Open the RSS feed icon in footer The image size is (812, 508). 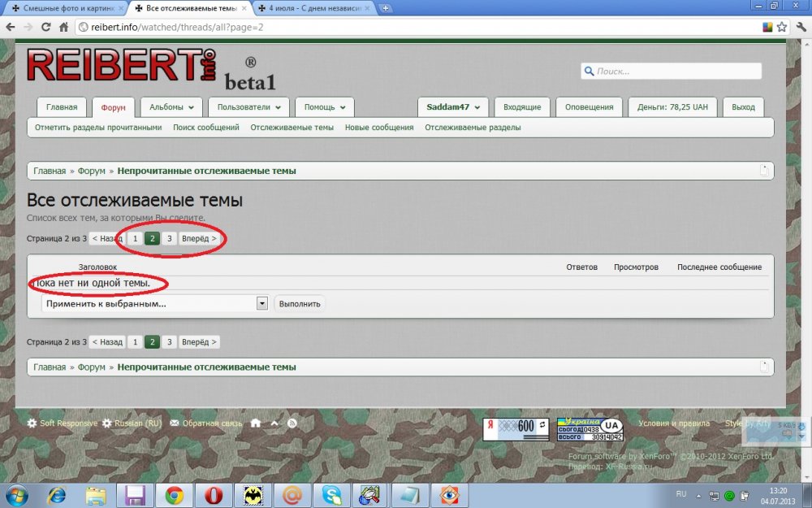[x=292, y=423]
